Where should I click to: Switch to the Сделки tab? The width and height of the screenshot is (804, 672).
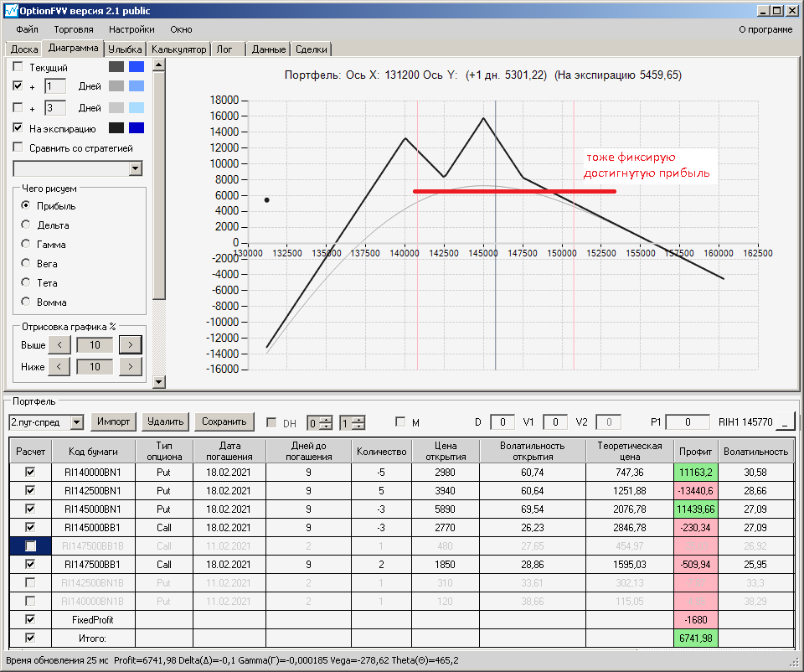(312, 49)
